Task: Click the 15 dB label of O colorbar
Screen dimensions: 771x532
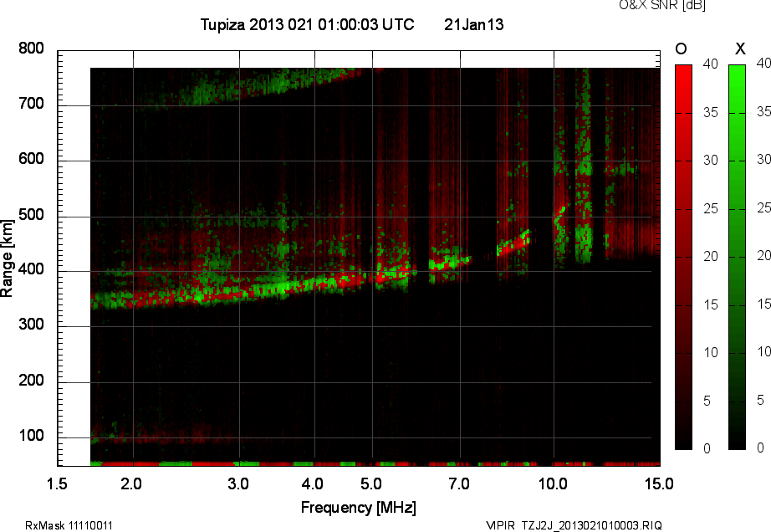Action: pyautogui.click(x=711, y=304)
